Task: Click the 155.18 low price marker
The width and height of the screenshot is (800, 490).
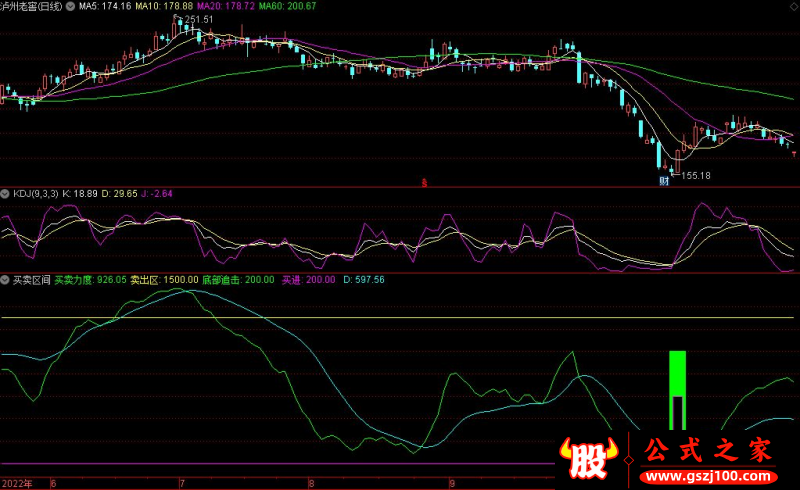Action: (x=695, y=176)
